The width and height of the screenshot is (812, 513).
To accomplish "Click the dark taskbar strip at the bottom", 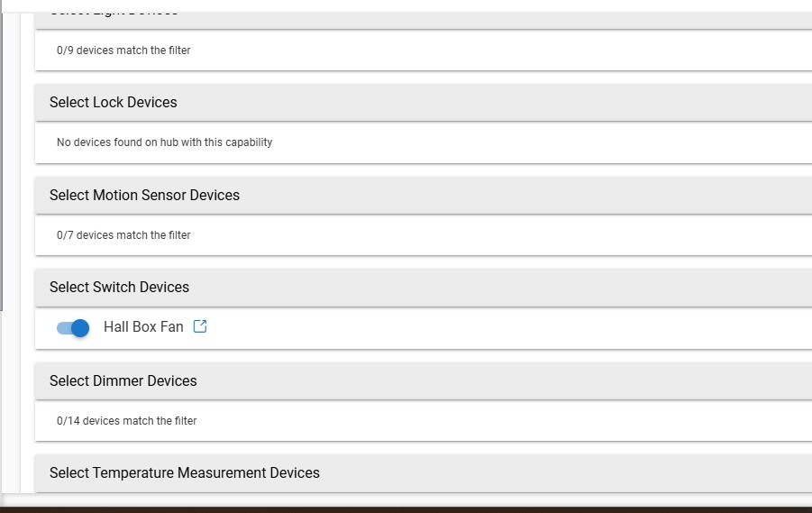I will pos(406,509).
